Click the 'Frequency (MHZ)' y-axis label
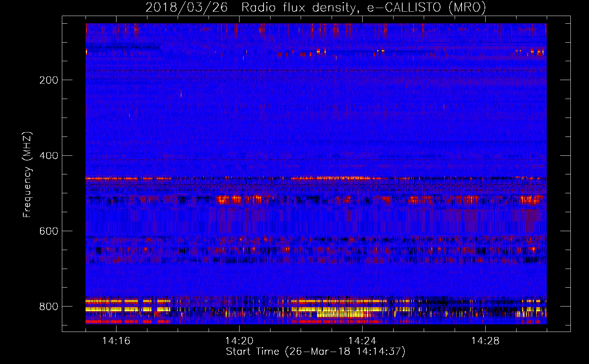The height and width of the screenshot is (364, 589). (x=27, y=174)
